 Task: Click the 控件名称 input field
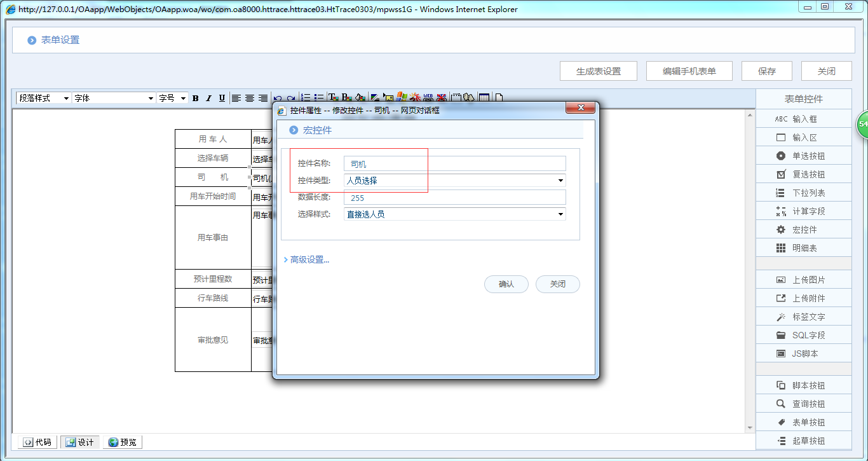(454, 164)
